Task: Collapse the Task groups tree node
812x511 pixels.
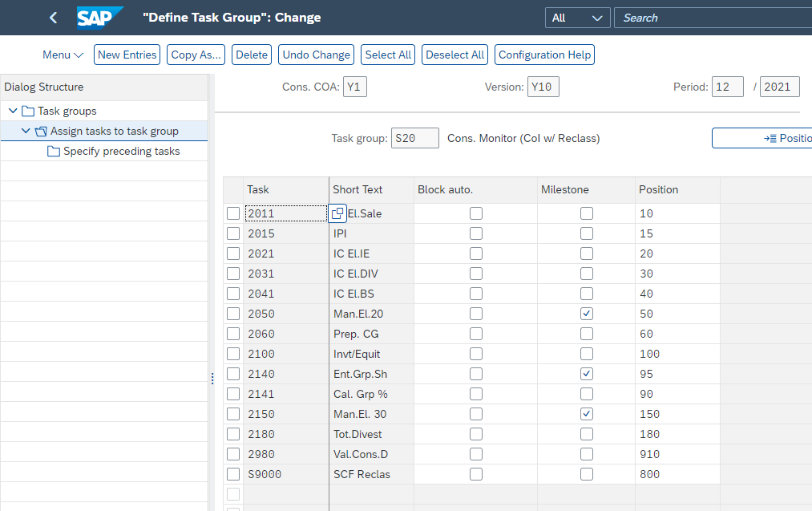Action: tap(13, 112)
